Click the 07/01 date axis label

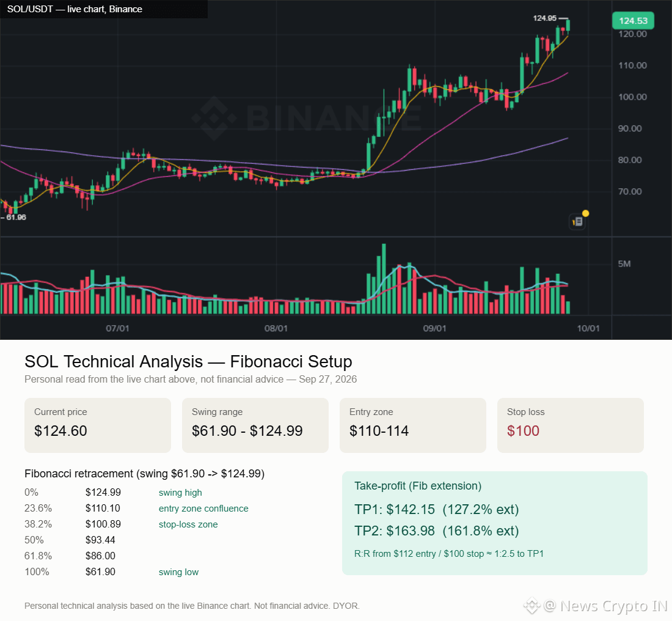tap(117, 328)
